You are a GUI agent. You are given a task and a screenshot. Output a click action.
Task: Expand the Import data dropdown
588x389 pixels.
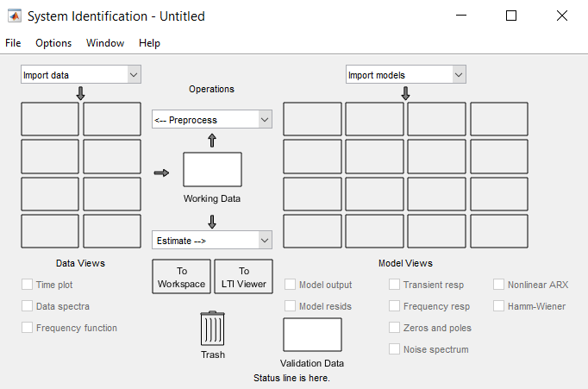coord(81,75)
